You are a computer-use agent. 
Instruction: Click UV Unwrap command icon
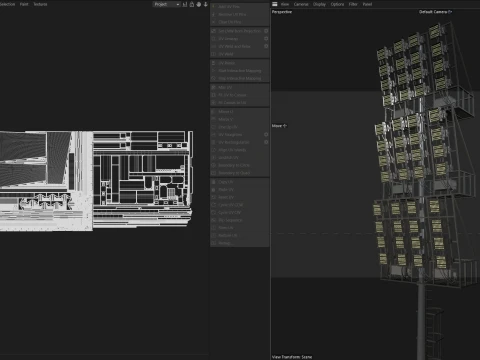214,39
